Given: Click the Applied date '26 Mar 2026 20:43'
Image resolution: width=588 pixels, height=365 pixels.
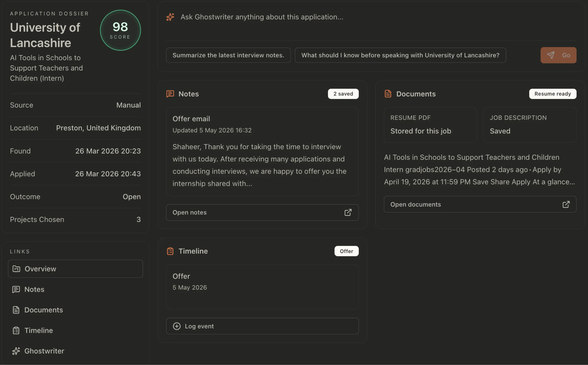Looking at the screenshot, I should [x=108, y=174].
